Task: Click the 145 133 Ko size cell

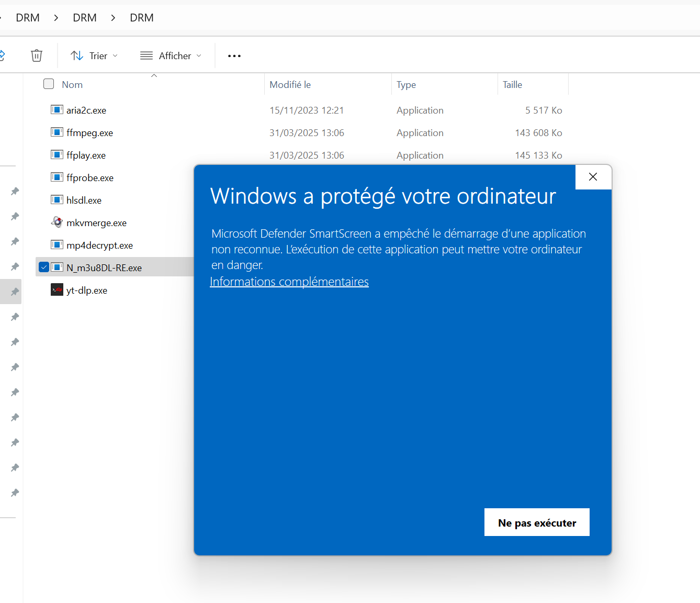Action: 538,155
